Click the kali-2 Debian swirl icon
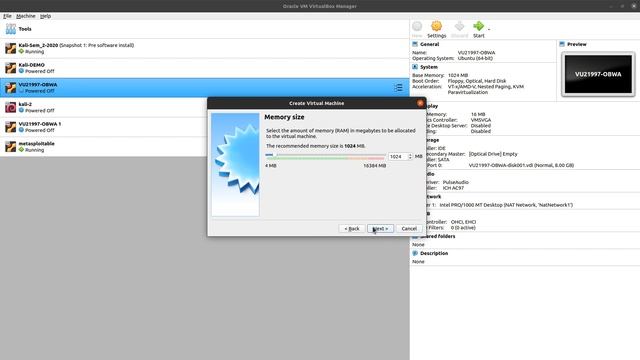640x360 pixels. click(11, 107)
